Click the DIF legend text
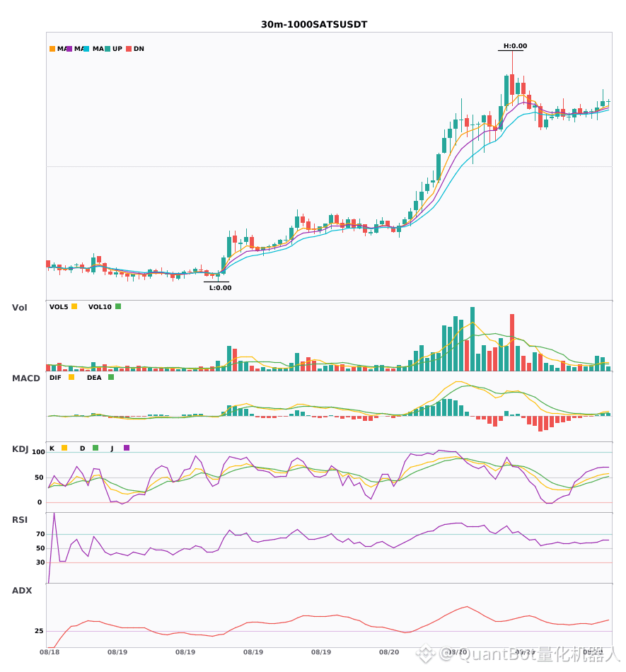This screenshot has height=672, width=626. (x=55, y=378)
